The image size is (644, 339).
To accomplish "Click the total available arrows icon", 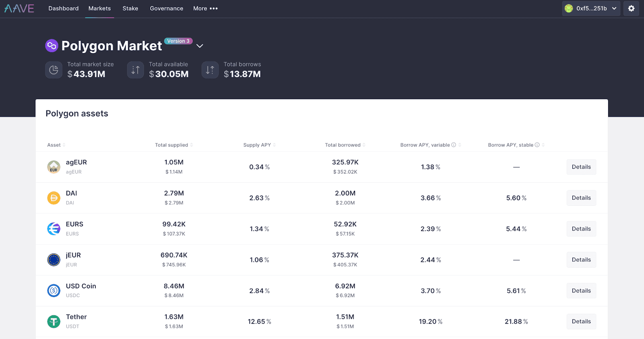I will 136,70.
